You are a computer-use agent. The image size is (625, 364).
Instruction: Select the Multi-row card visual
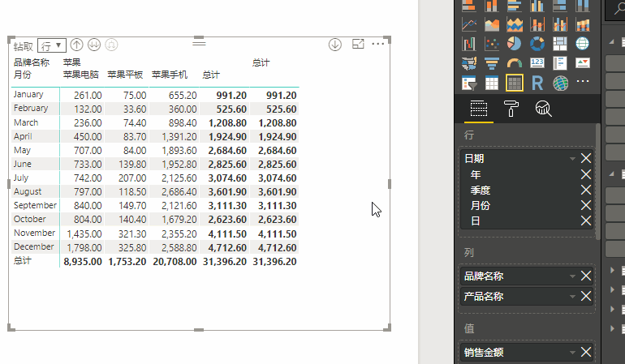560,63
